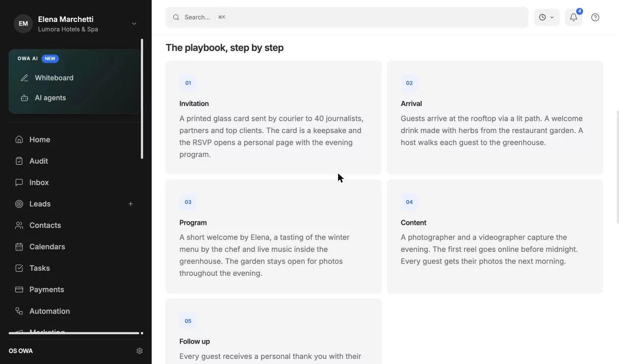This screenshot has height=364, width=619.
Task: Click the NEW badge beside OWA AI
Action: (50, 59)
